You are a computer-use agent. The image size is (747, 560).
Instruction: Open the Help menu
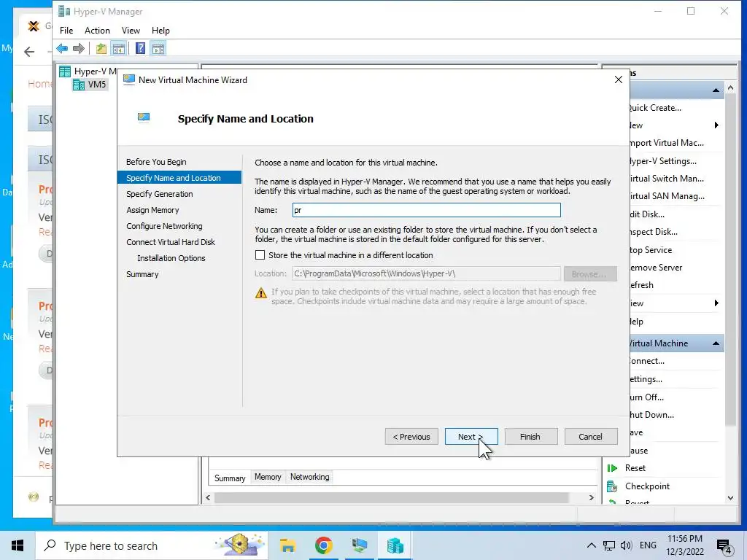point(160,31)
